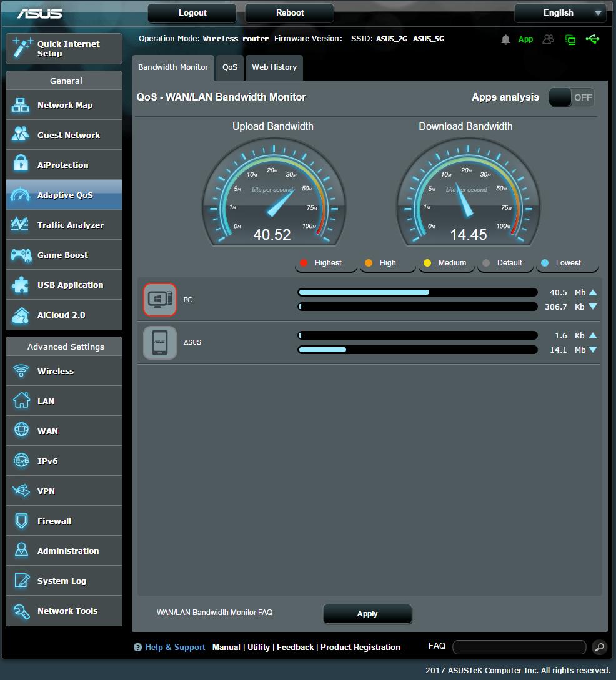616x680 pixels.
Task: Click the LAN house icon
Action: pyautogui.click(x=21, y=400)
